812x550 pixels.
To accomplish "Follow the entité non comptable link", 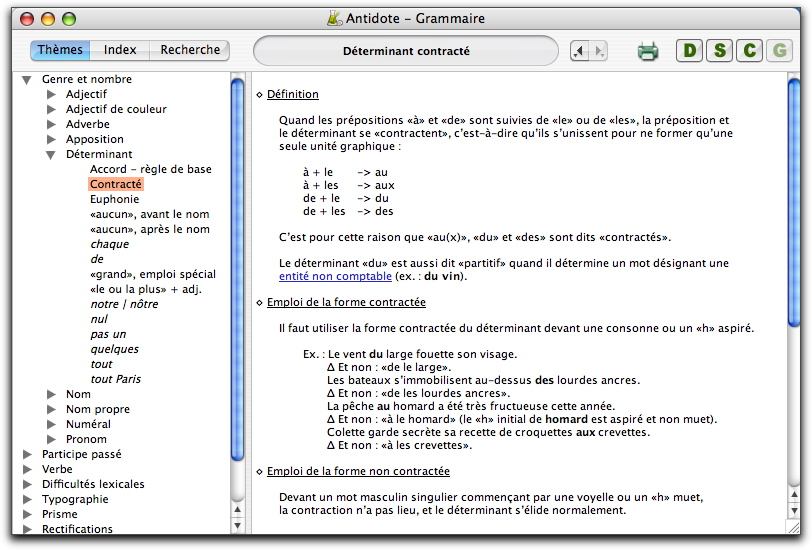I will click(x=335, y=277).
